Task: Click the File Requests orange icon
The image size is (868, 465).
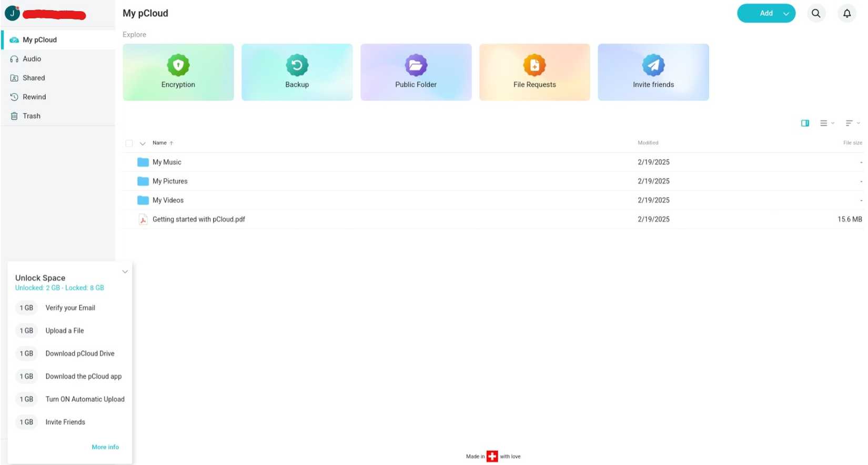Action: pos(534,65)
